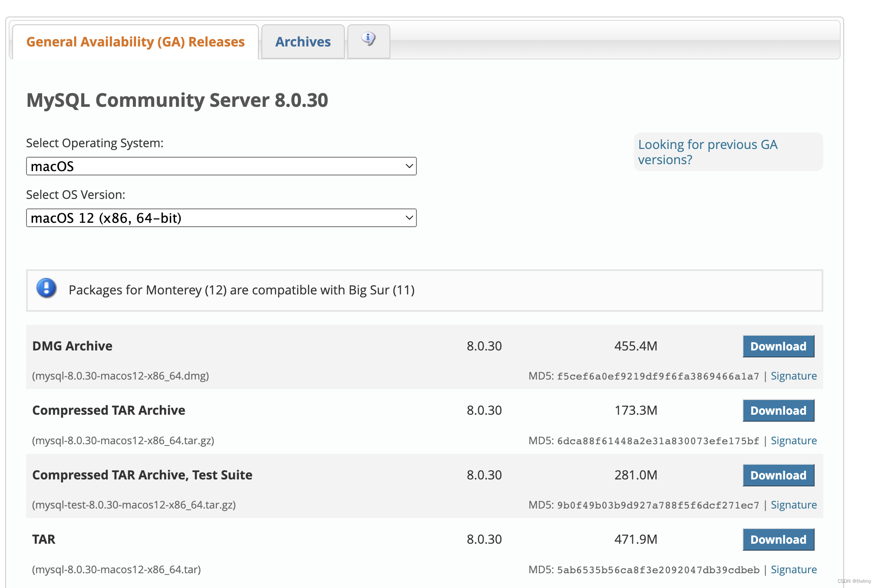Viewport: 878px width, 588px height.
Task: Download Compressed TAR Archive Test Suite
Action: coord(778,475)
